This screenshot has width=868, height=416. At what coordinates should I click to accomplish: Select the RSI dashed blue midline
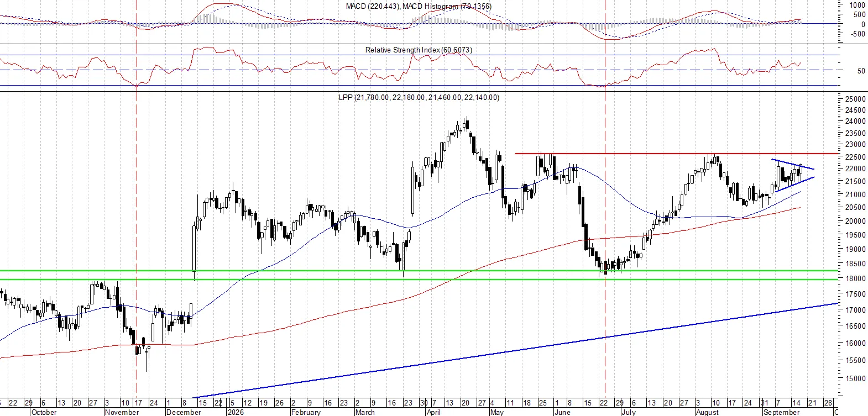click(420, 70)
